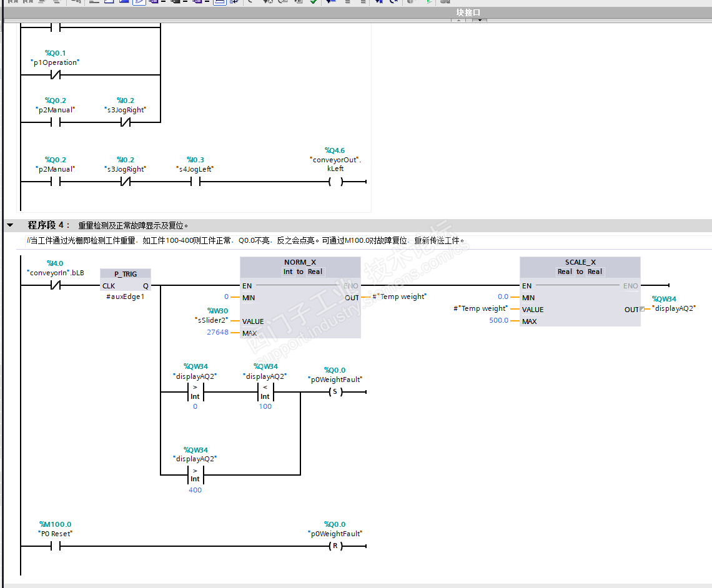Click the MIN value 0 of NORM_X
Image resolution: width=712 pixels, height=588 pixels.
(x=226, y=296)
